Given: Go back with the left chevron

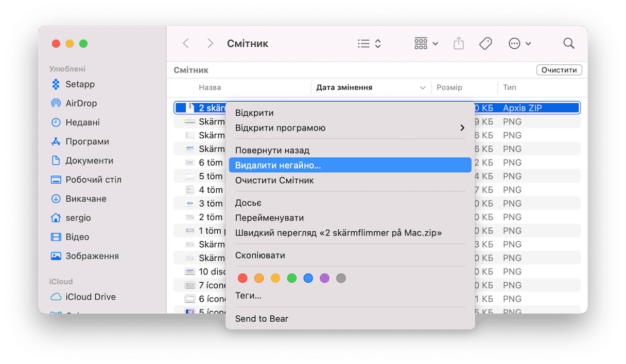Looking at the screenshot, I should pos(186,44).
